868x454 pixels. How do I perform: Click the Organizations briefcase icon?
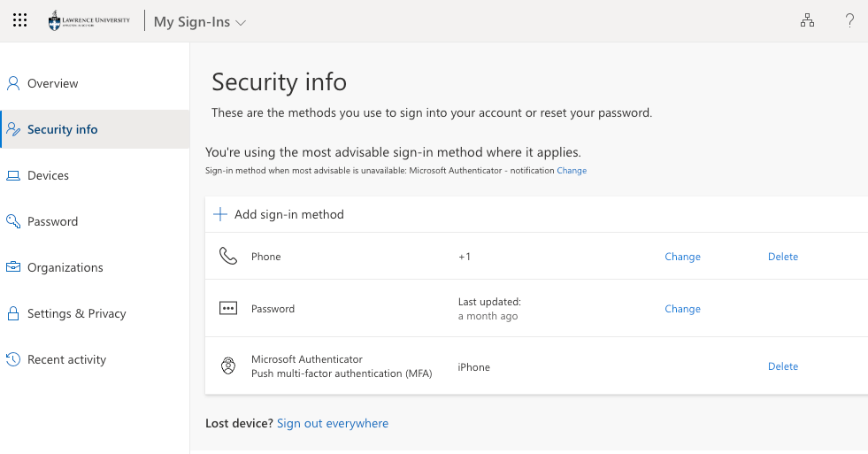click(x=13, y=267)
